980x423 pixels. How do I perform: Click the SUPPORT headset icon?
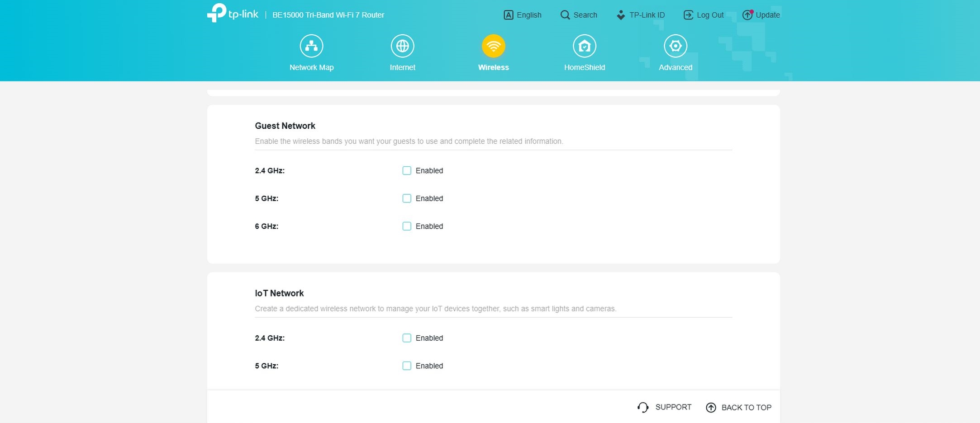coord(643,407)
